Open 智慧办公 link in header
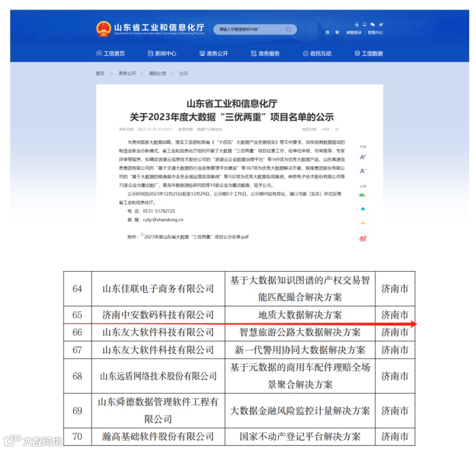 (375, 33)
